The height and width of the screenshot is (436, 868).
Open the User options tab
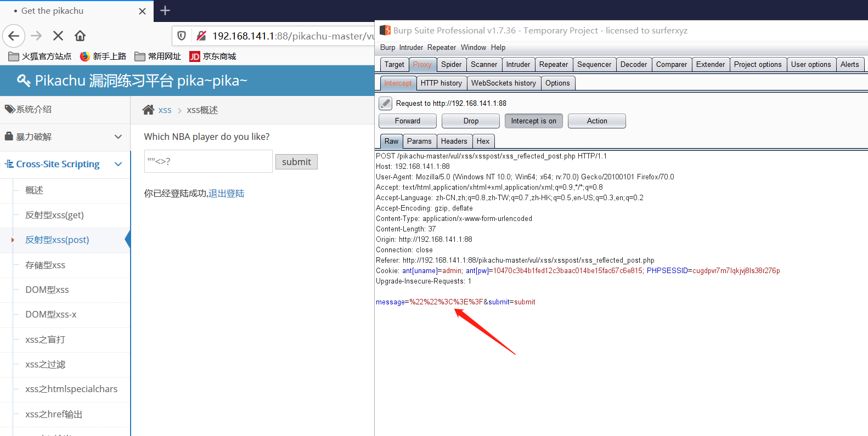point(811,64)
